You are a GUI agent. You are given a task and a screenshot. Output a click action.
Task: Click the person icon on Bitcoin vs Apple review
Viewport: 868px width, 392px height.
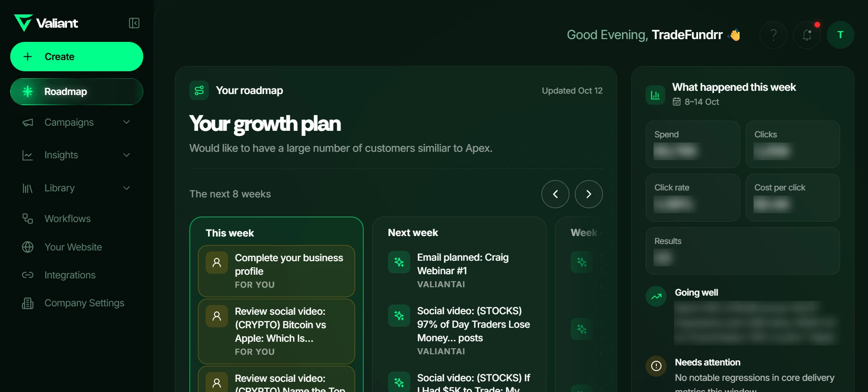click(x=217, y=316)
